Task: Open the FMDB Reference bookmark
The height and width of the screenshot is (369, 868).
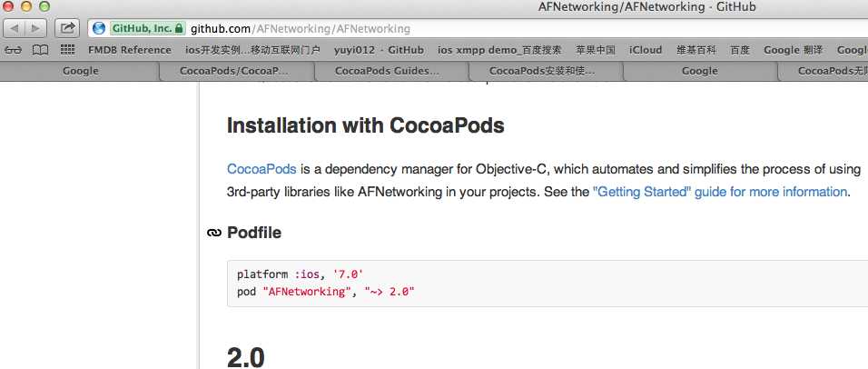Action: (130, 50)
